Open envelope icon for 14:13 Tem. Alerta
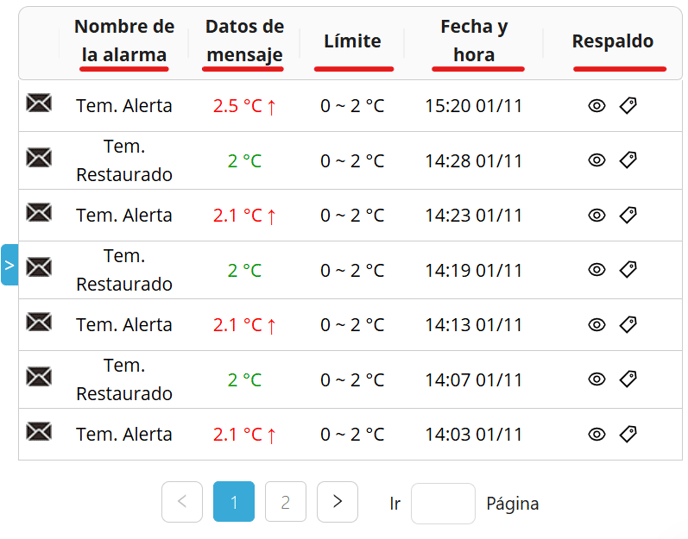The width and height of the screenshot is (688, 539). point(39,322)
